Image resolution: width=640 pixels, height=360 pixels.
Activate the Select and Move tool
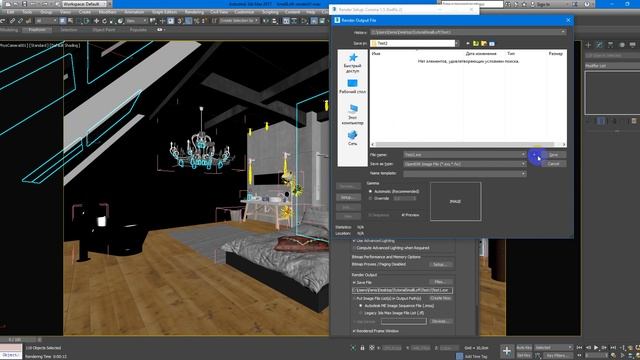point(96,21)
